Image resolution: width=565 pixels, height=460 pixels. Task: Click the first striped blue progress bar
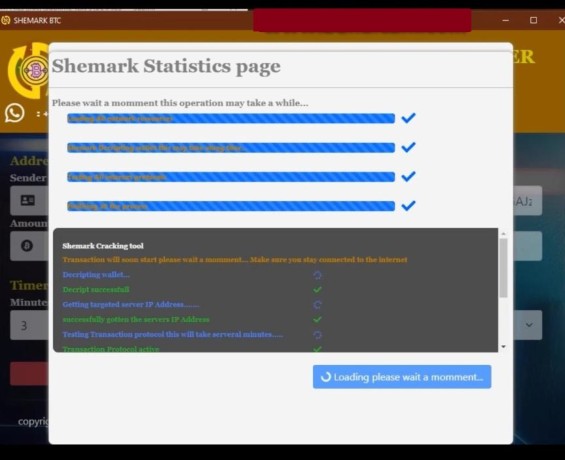pyautogui.click(x=231, y=118)
